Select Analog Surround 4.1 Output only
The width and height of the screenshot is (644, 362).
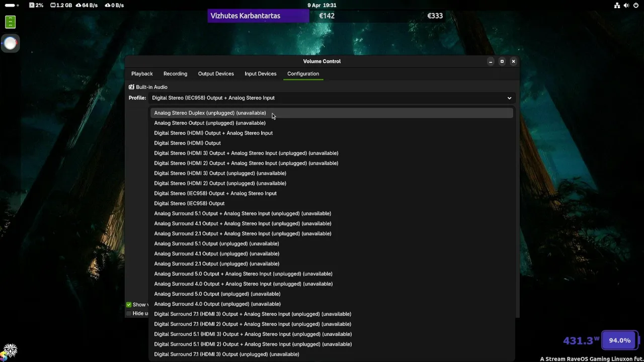tap(332, 254)
